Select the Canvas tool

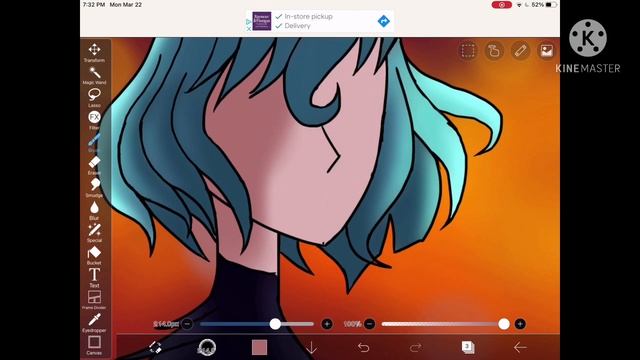tap(94, 345)
